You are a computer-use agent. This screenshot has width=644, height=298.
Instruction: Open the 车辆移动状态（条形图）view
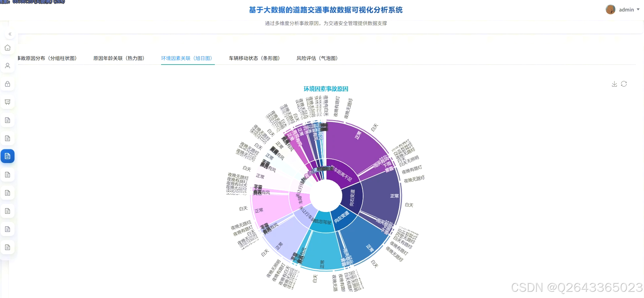point(254,58)
